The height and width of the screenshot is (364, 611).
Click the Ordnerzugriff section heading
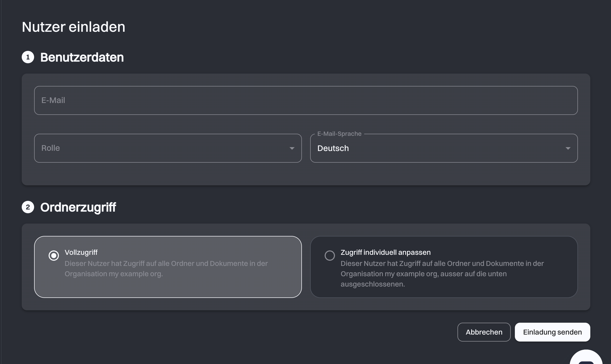pyautogui.click(x=78, y=207)
